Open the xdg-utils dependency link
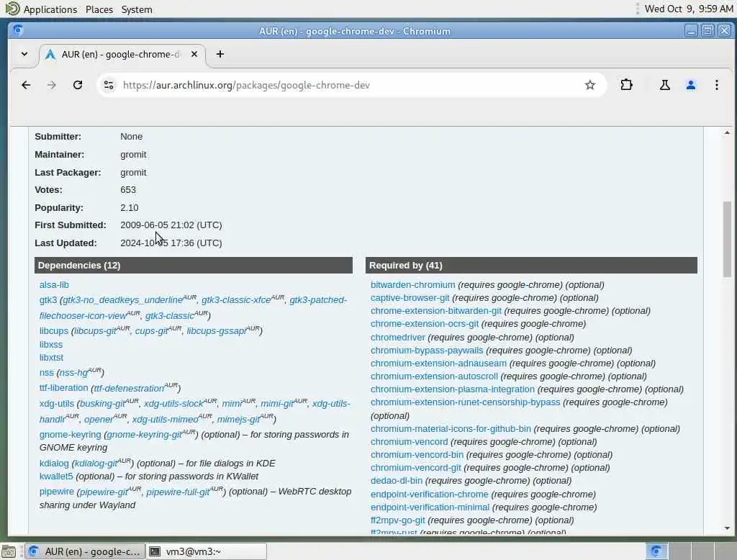Image resolution: width=737 pixels, height=560 pixels. tap(56, 404)
